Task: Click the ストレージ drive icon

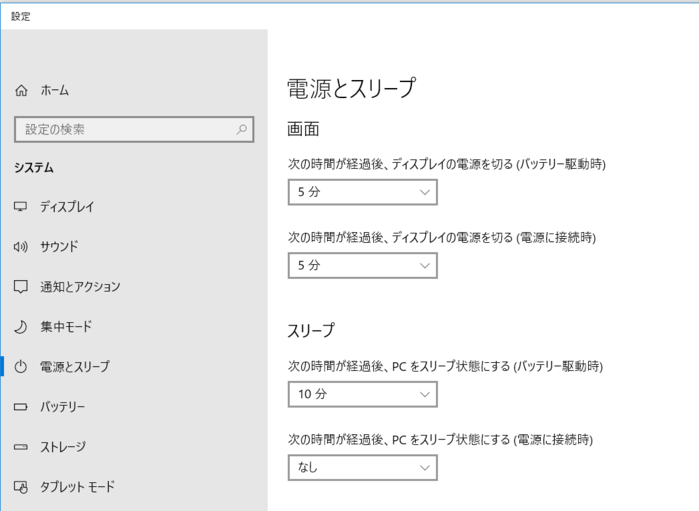Action: point(21,447)
